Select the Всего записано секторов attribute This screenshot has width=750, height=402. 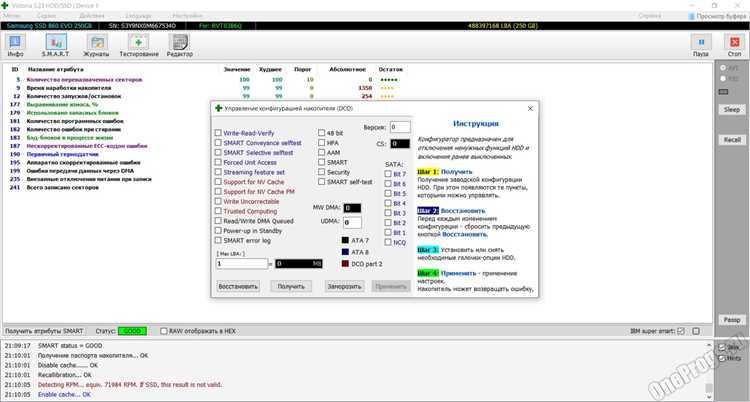(x=63, y=187)
